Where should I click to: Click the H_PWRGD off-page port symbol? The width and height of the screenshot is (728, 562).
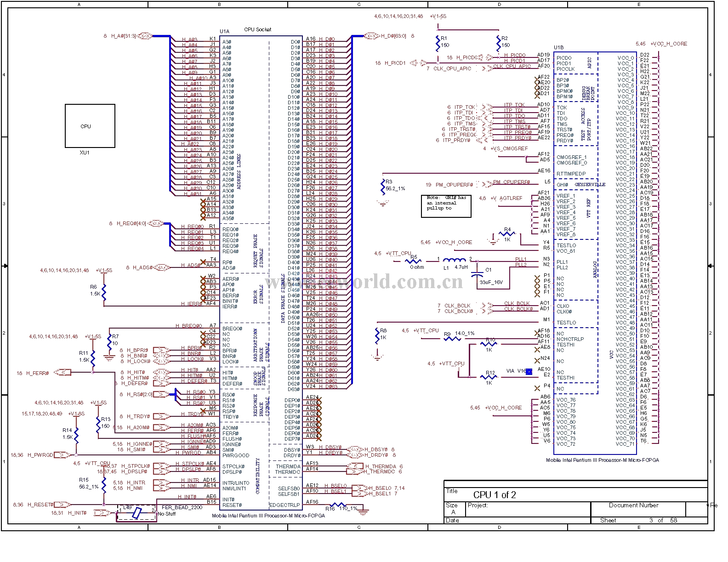[x=63, y=455]
